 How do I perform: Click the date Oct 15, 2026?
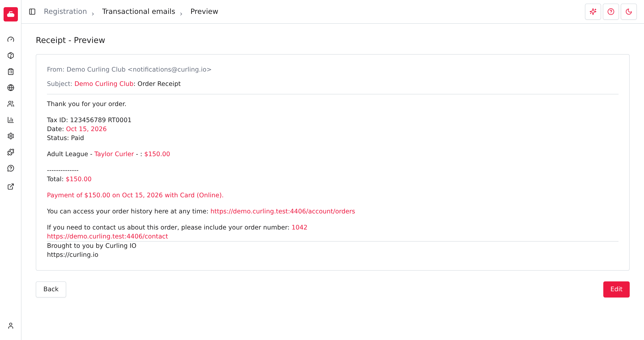pyautogui.click(x=86, y=129)
